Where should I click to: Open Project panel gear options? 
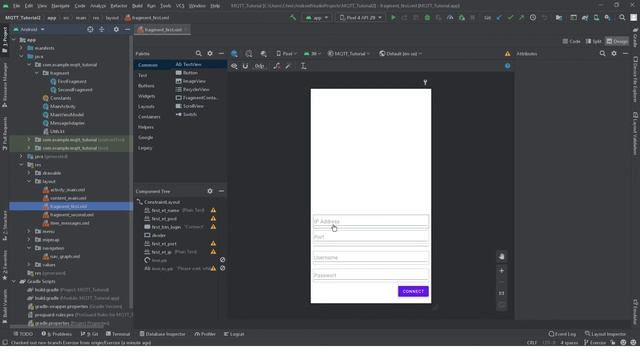point(116,29)
